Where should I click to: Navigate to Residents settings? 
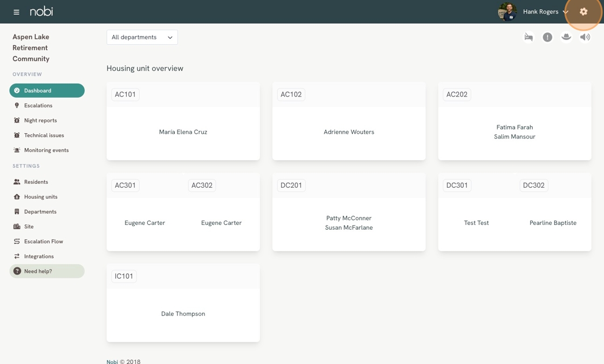tap(36, 182)
